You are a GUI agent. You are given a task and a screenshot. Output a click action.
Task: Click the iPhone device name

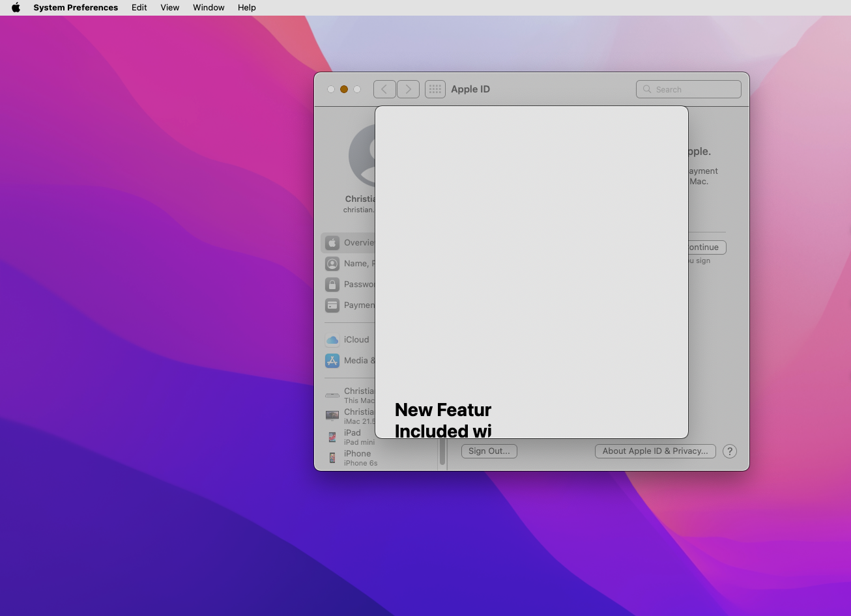coord(357,454)
